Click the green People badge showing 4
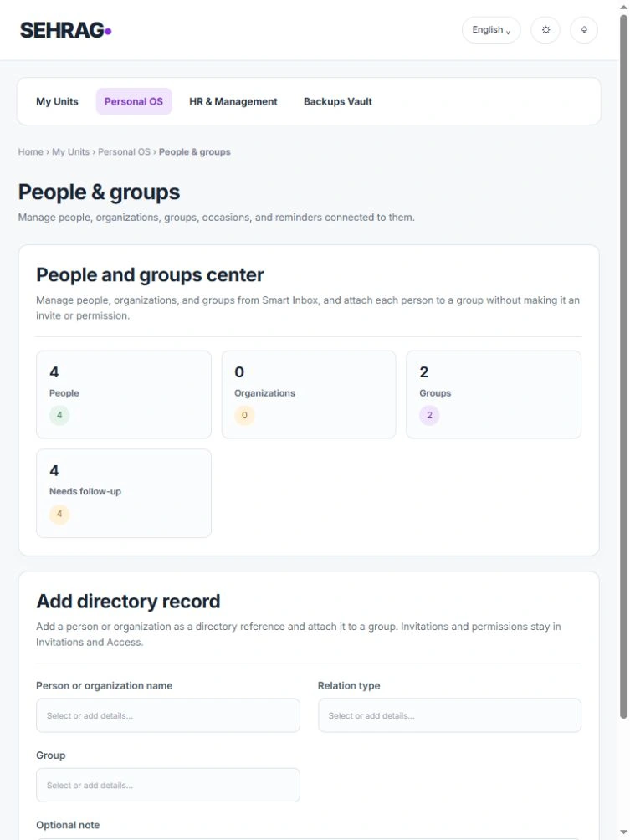This screenshot has width=630, height=840. 59,415
